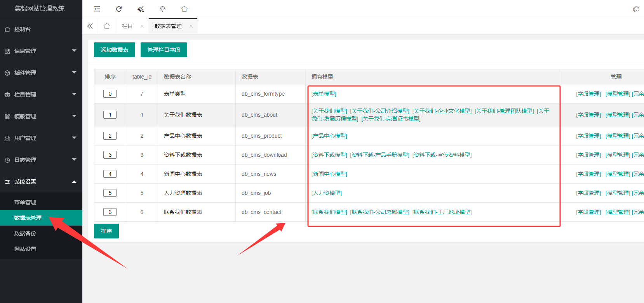Click [字段管理] for db_cms_download
The height and width of the screenshot is (303, 644).
click(x=588, y=155)
